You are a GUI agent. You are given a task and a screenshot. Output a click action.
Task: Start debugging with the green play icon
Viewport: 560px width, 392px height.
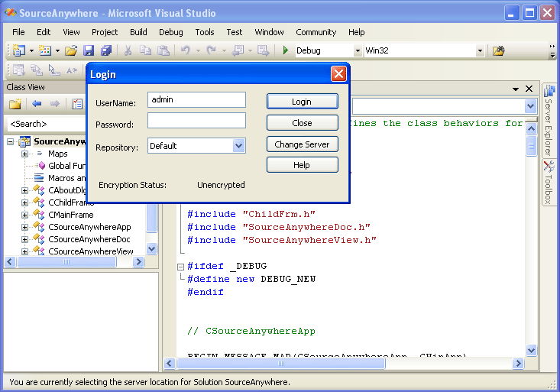click(x=286, y=50)
